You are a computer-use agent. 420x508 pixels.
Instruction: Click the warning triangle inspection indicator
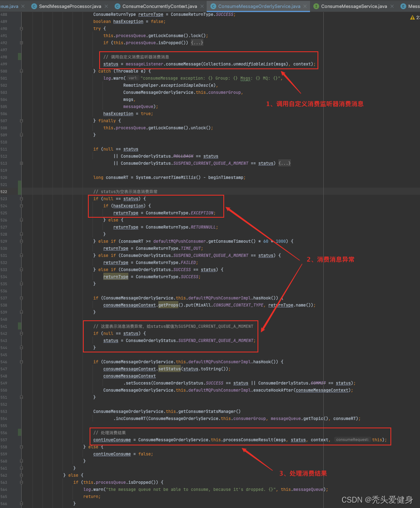click(412, 18)
